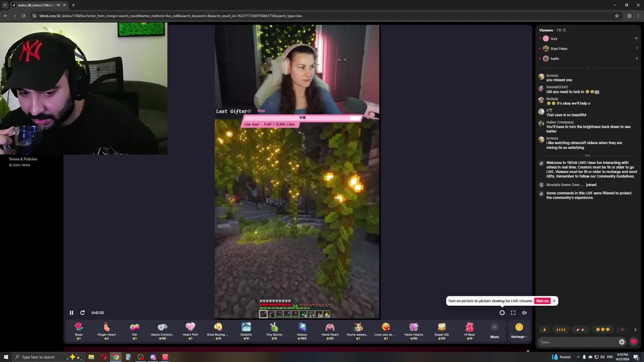The width and height of the screenshot is (644, 362).
Task: Open viewer halfx profile
Action: (x=555, y=59)
